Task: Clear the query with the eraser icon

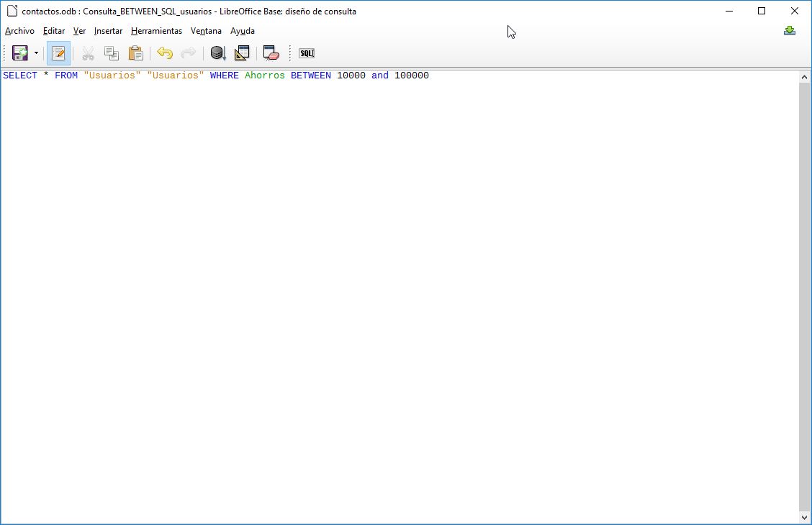Action: point(271,52)
